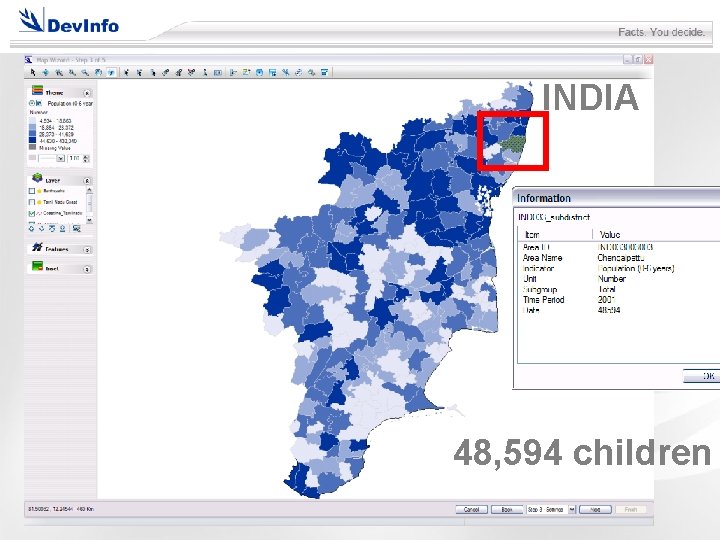Click the green Layer panel icon
Viewport: 720px width, 540px height.
click(x=37, y=177)
